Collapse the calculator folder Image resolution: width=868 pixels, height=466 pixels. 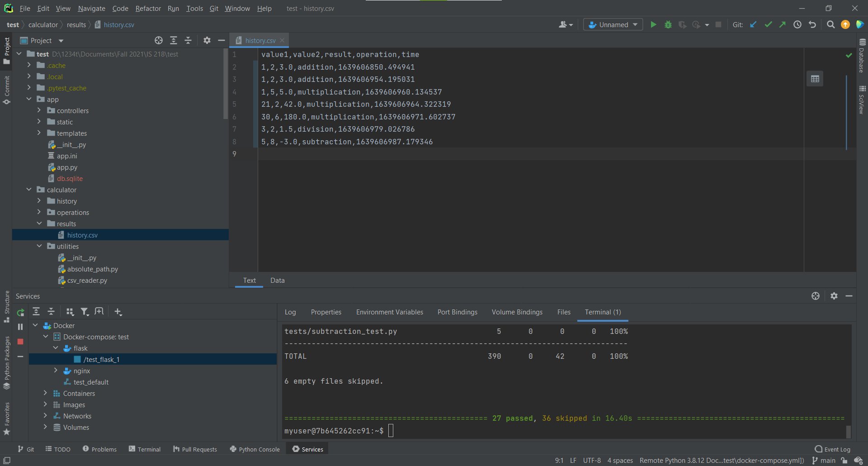point(29,190)
